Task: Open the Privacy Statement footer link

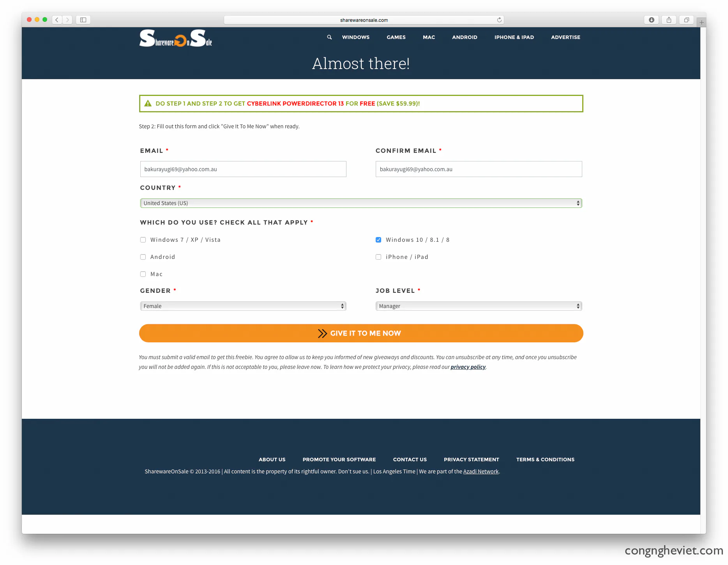Action: (471, 459)
